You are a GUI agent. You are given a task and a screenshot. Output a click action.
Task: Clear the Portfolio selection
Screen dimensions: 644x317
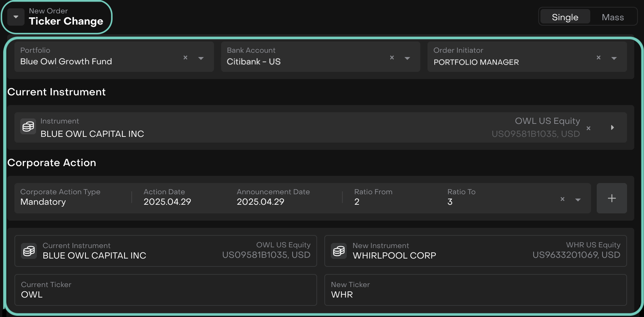185,57
